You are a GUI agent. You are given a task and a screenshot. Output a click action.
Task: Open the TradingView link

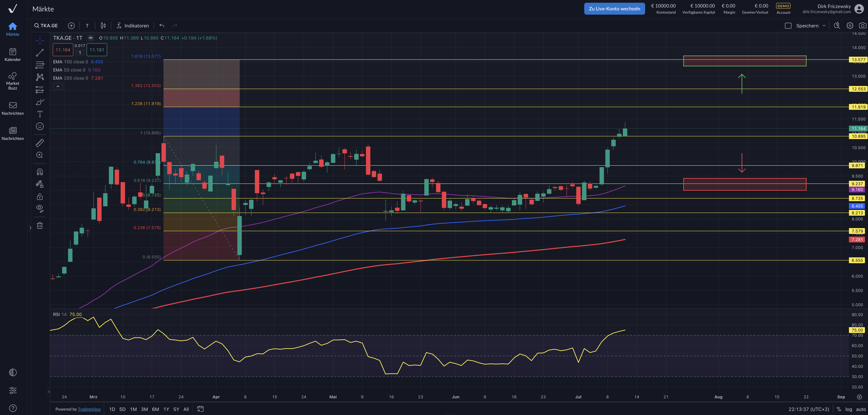click(x=89, y=409)
